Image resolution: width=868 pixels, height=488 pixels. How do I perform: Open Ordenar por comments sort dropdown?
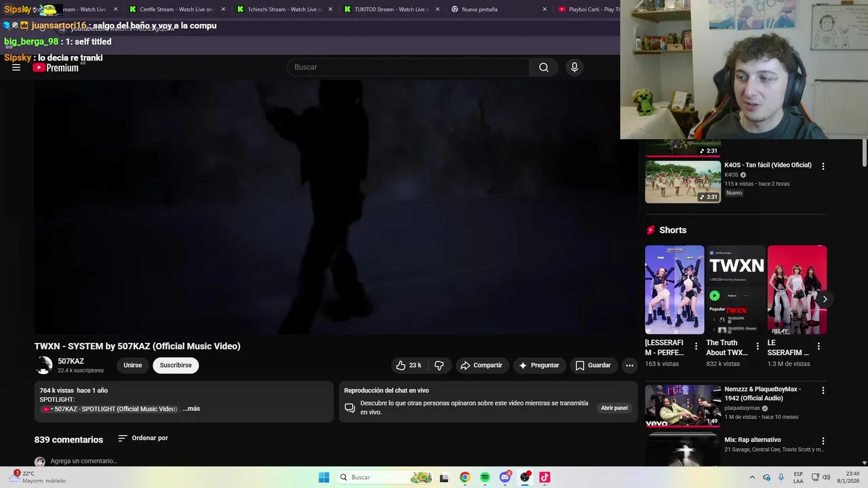coord(143,439)
